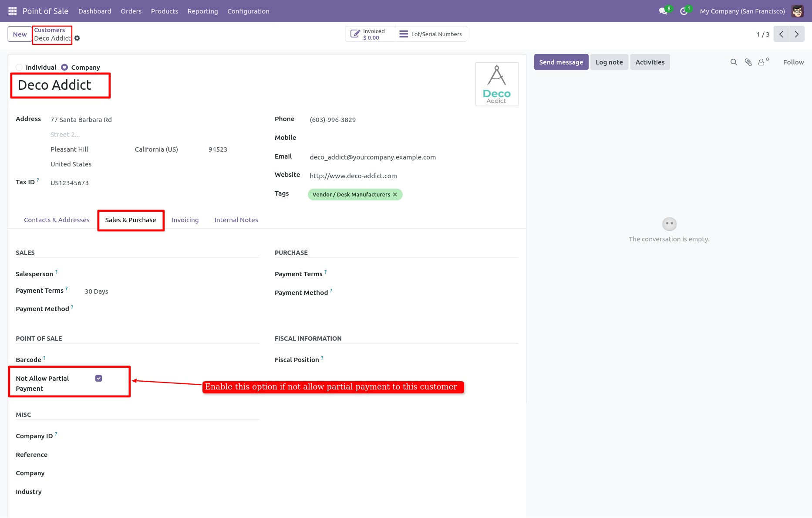
Task: Open the Reporting menu
Action: 202,11
